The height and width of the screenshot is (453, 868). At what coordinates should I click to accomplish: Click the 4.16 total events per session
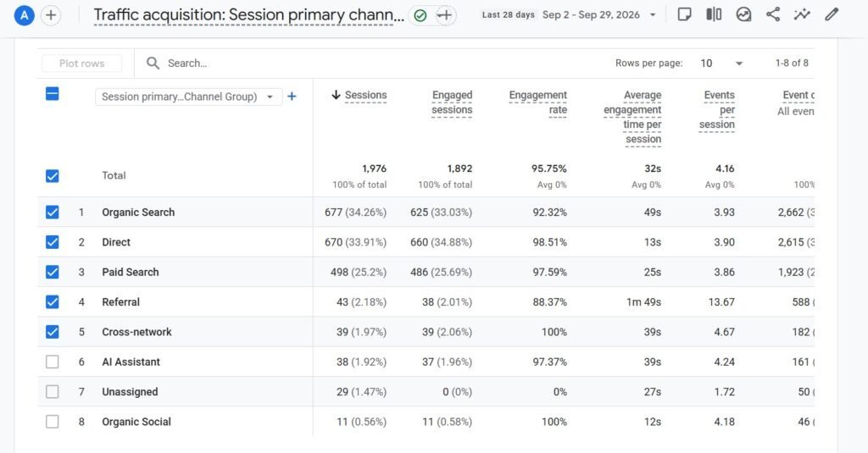coord(725,168)
